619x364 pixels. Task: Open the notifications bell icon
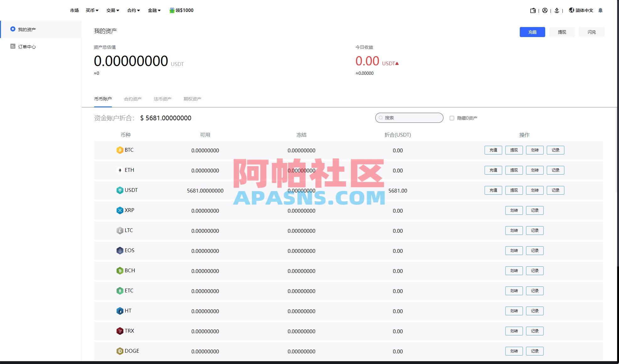[x=600, y=10]
